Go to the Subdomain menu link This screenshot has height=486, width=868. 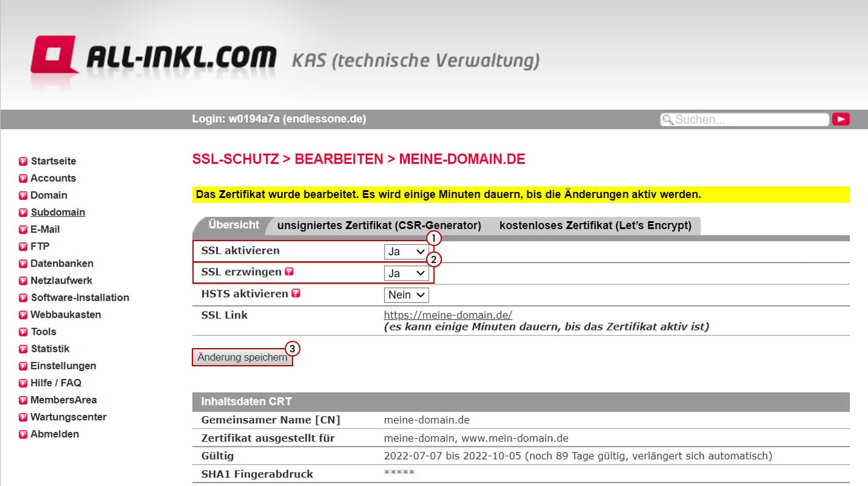click(58, 212)
